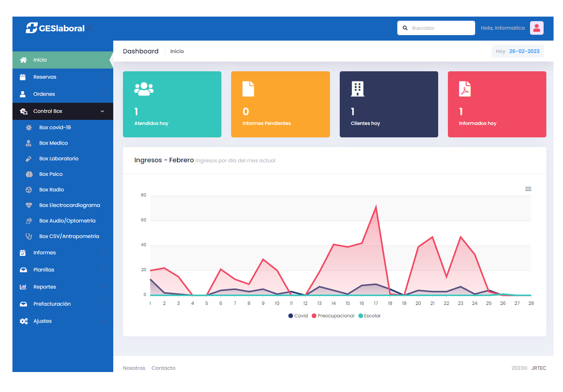Open Box Laboratorio menu item
The image size is (563, 392).
59,159
